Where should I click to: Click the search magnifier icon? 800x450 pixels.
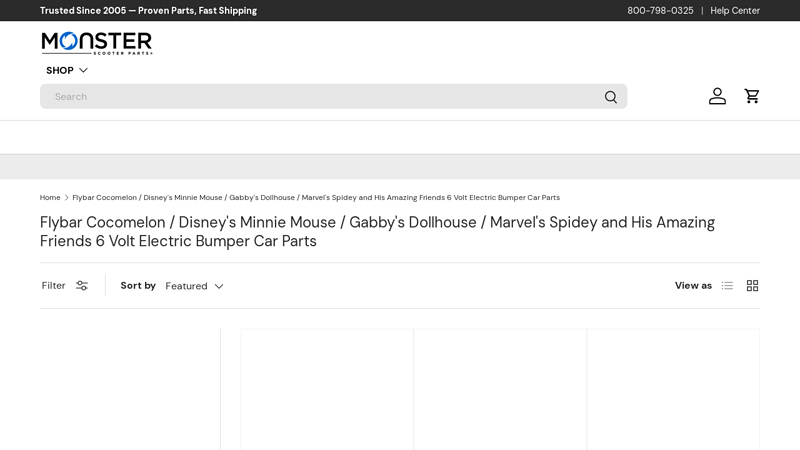point(611,97)
